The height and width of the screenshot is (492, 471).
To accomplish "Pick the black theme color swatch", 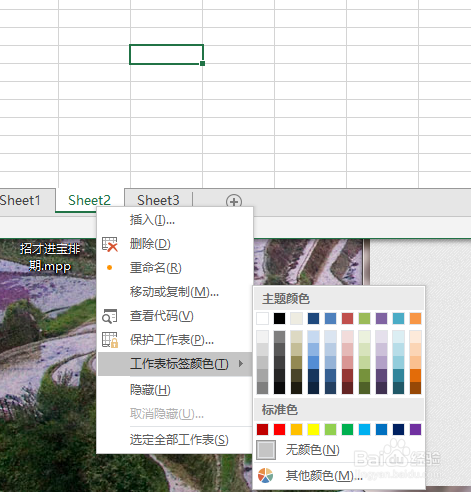I will click(279, 318).
